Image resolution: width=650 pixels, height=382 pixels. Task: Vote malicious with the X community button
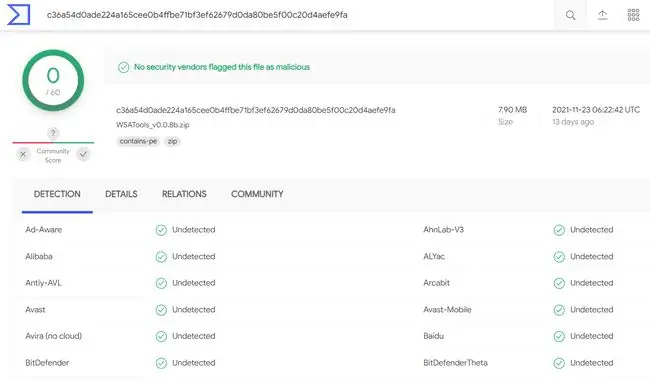click(23, 155)
